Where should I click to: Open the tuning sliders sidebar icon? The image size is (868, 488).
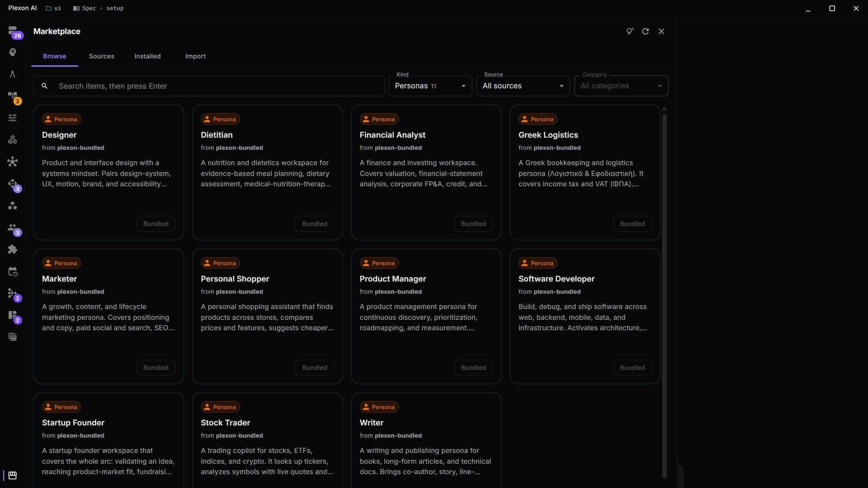point(13,118)
